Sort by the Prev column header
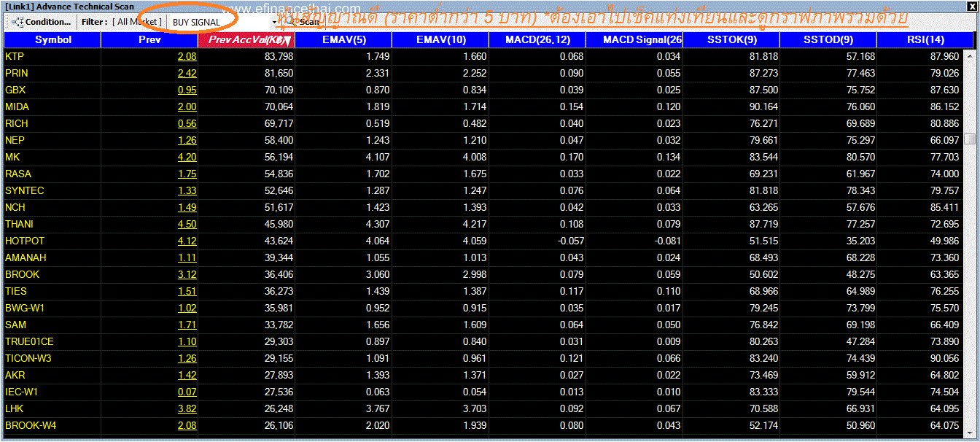Image resolution: width=980 pixels, height=442 pixels. click(149, 39)
